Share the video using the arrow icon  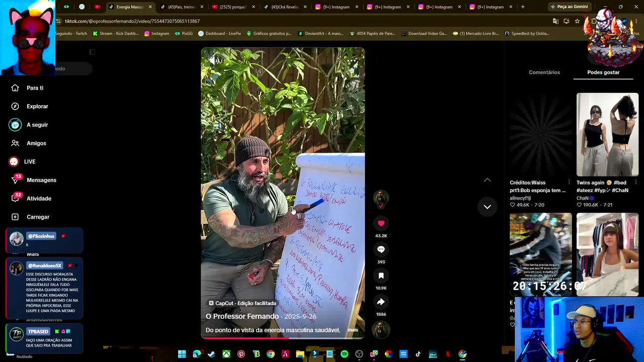coord(381,302)
